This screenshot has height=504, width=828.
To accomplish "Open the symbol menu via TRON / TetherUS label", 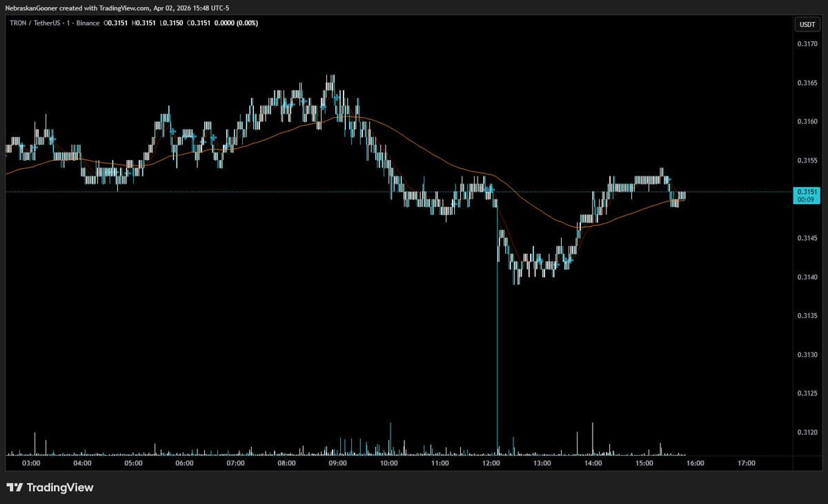I will coord(37,23).
